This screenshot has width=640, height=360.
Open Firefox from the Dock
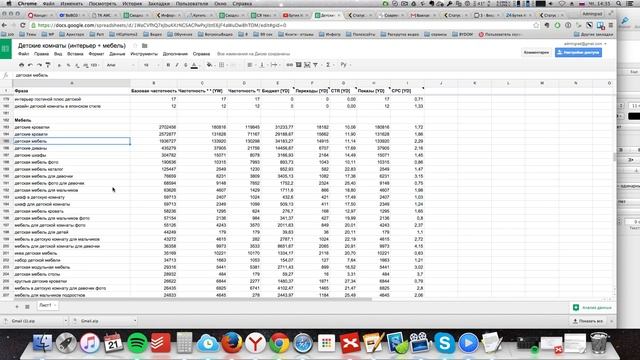coord(231,343)
